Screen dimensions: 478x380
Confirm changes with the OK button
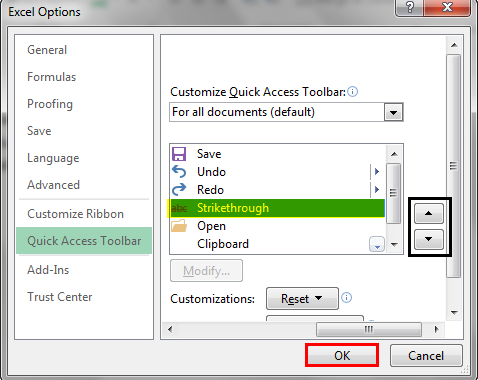tap(342, 355)
